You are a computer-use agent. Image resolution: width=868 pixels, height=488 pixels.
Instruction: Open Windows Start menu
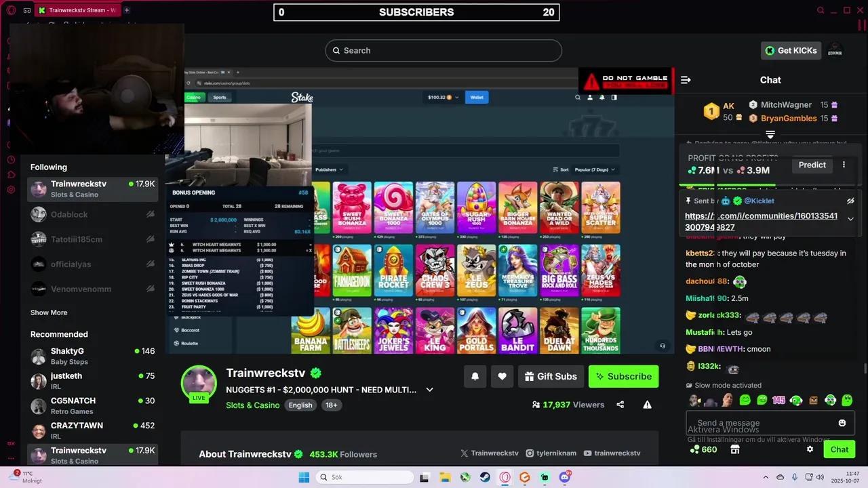[304, 477]
